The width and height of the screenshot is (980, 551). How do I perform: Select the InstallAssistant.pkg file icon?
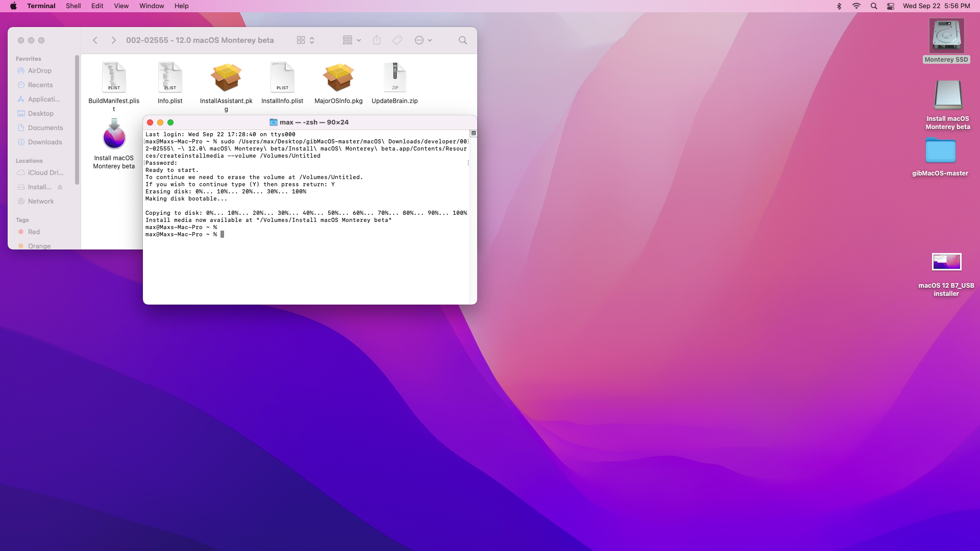point(226,78)
